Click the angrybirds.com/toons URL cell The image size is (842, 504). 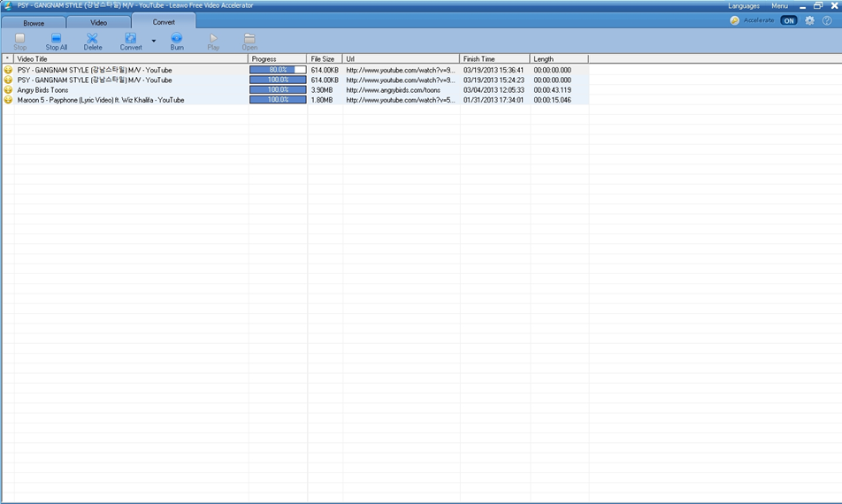[393, 90]
